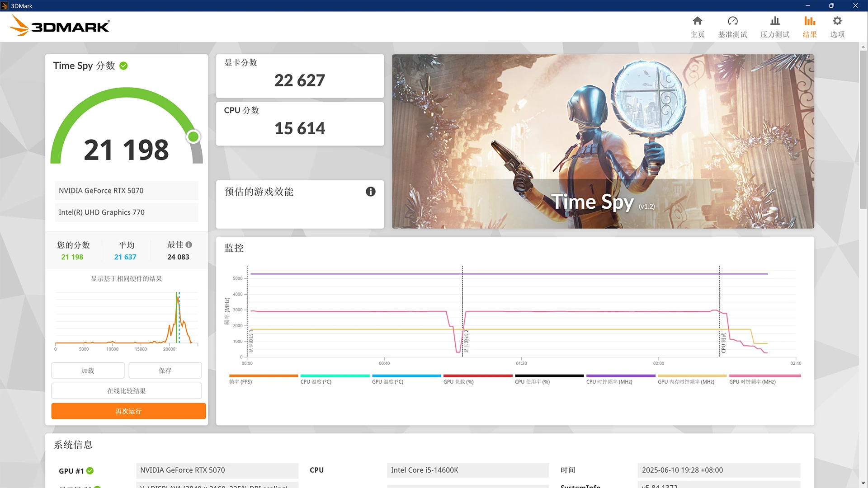Click the 加载 (Load) button

pyautogui.click(x=88, y=371)
